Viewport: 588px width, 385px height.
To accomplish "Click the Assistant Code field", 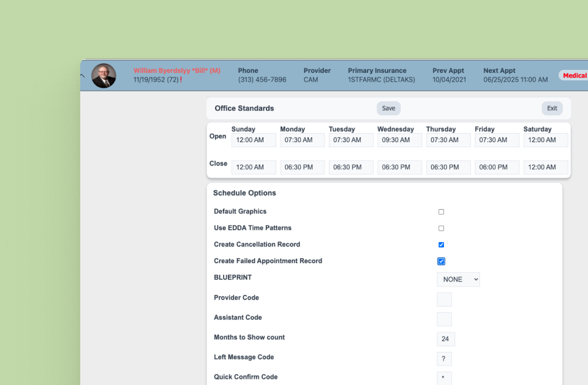I will (x=444, y=319).
